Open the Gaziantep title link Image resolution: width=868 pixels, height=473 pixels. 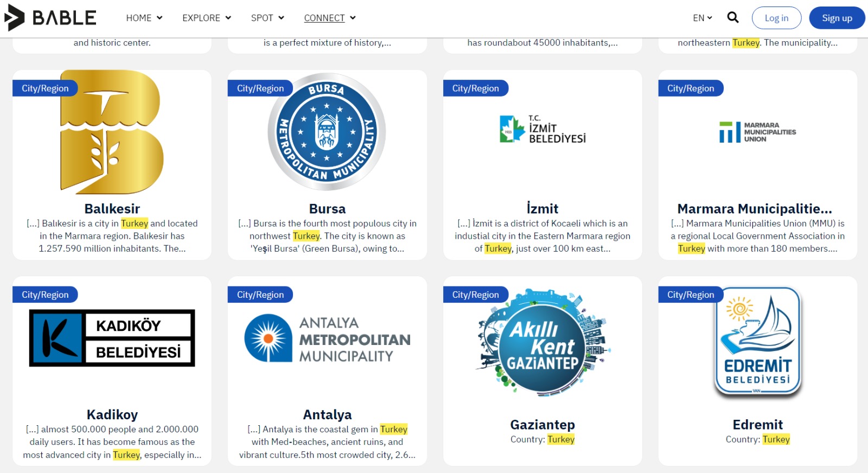click(542, 425)
